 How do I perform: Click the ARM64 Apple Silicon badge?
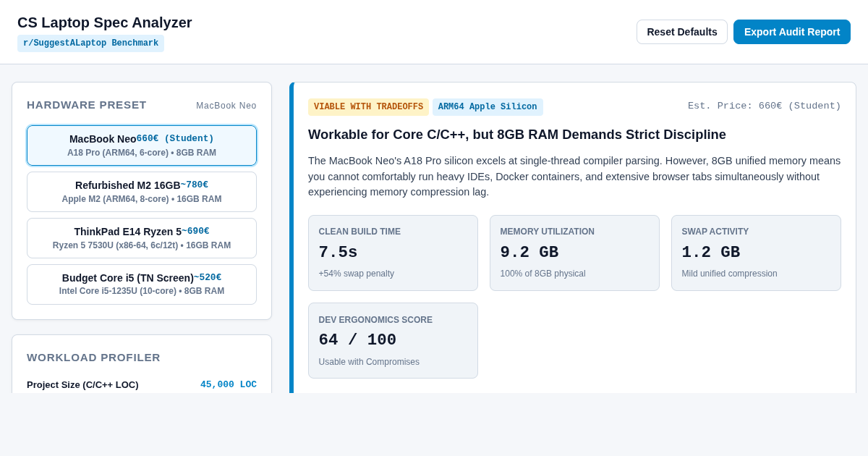click(x=488, y=107)
